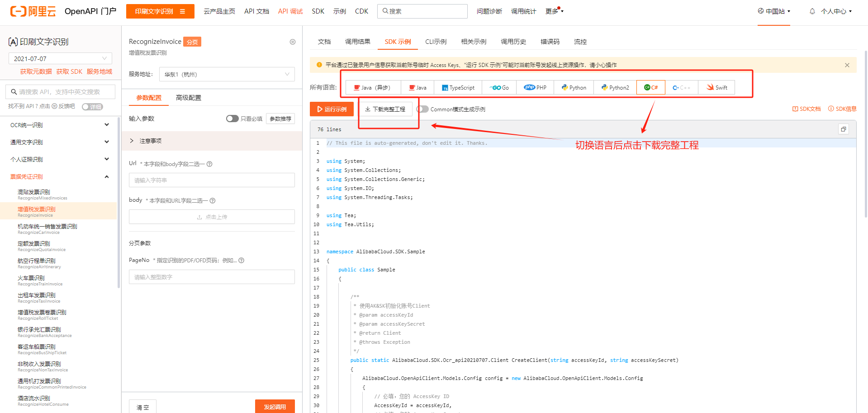Toggle the 详细 switch
Image resolution: width=868 pixels, height=413 pixels.
pos(92,107)
